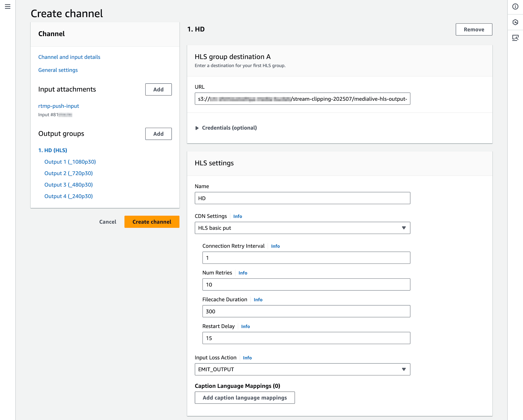Image resolution: width=523 pixels, height=420 pixels.
Task: Select rtmp-push-input attachment
Action: (x=59, y=106)
